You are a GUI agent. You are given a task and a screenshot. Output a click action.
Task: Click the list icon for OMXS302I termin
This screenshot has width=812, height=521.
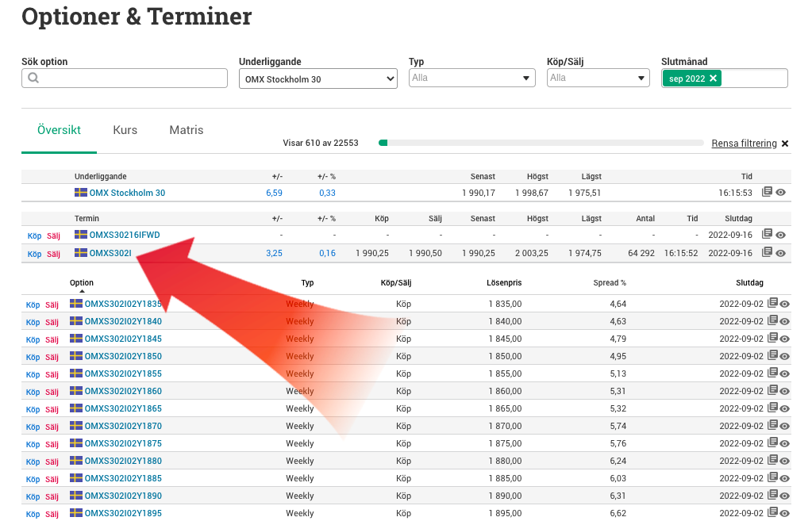point(767,253)
